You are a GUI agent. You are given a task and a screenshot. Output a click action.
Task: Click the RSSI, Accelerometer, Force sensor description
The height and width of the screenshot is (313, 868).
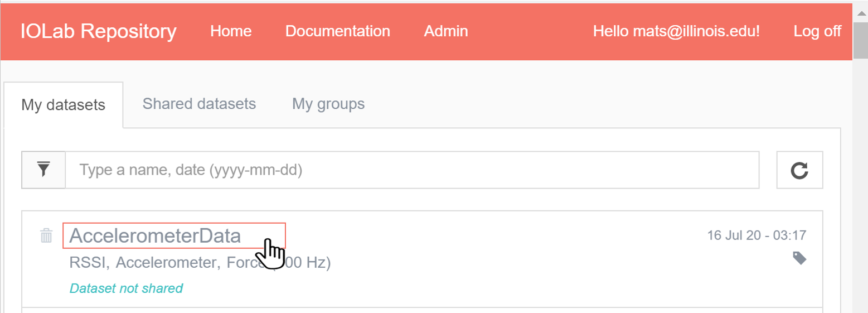(200, 262)
